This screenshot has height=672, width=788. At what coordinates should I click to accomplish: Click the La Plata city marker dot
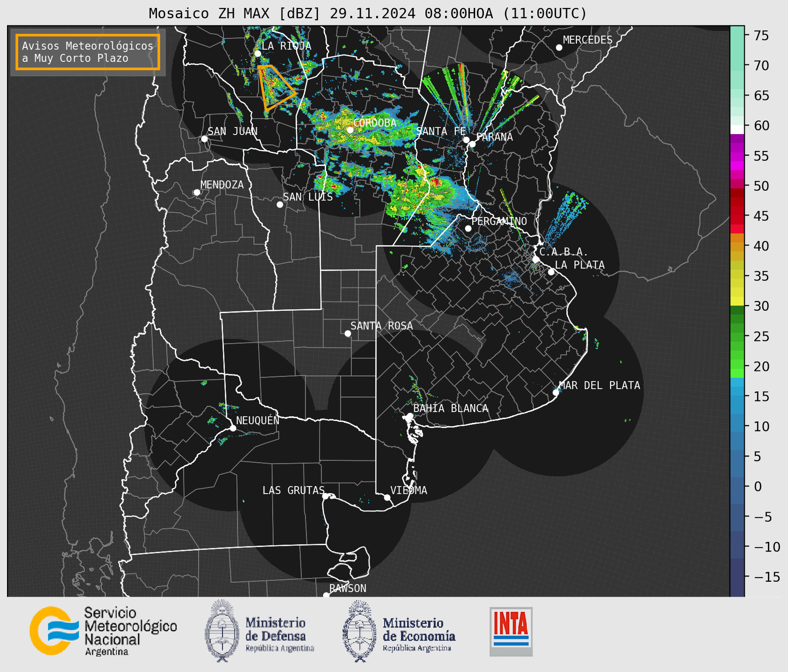[551, 272]
